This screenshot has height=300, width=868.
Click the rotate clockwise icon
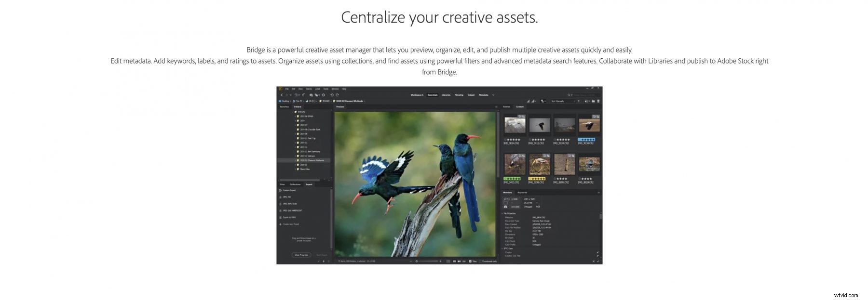click(337, 95)
